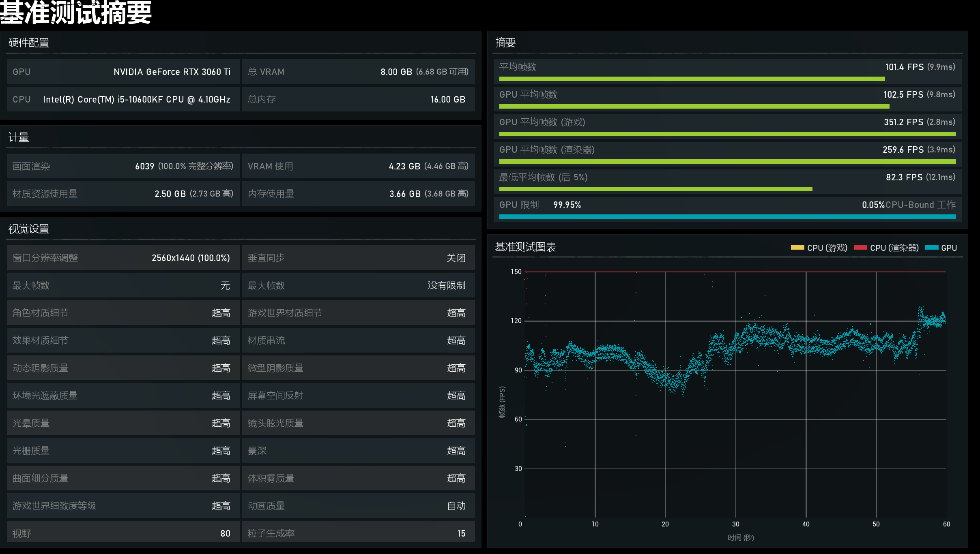The image size is (980, 554).
Task: Click the GPU NVIDIA GeForce RTX 3060 Ti row
Action: pyautogui.click(x=122, y=72)
